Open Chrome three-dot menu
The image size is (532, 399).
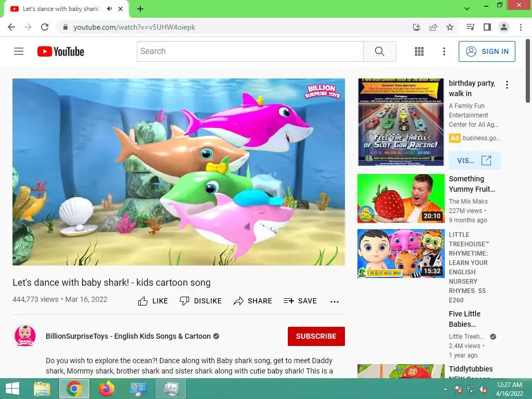[x=521, y=27]
